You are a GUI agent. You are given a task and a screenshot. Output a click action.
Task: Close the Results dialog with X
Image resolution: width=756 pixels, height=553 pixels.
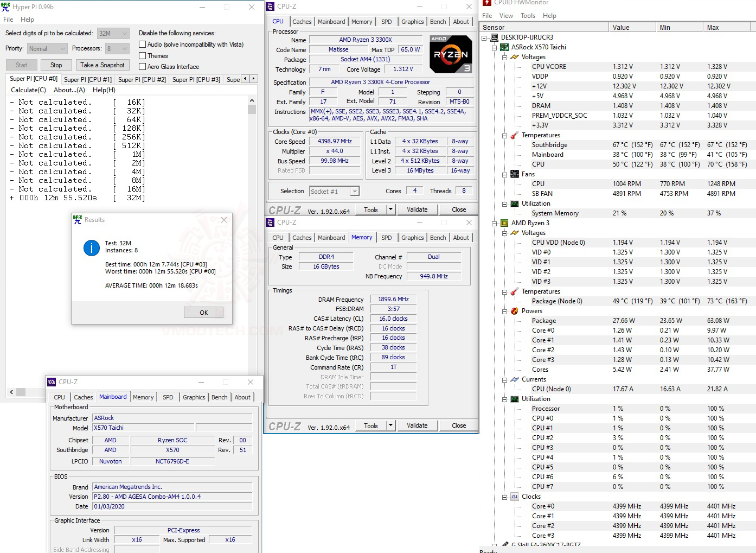[224, 220]
